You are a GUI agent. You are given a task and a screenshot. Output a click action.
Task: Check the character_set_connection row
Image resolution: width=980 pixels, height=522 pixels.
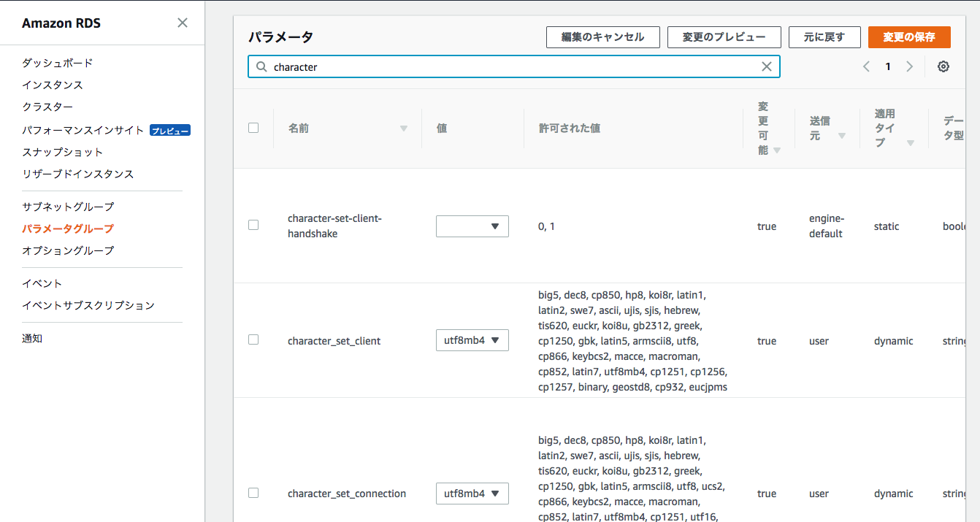[x=253, y=493]
